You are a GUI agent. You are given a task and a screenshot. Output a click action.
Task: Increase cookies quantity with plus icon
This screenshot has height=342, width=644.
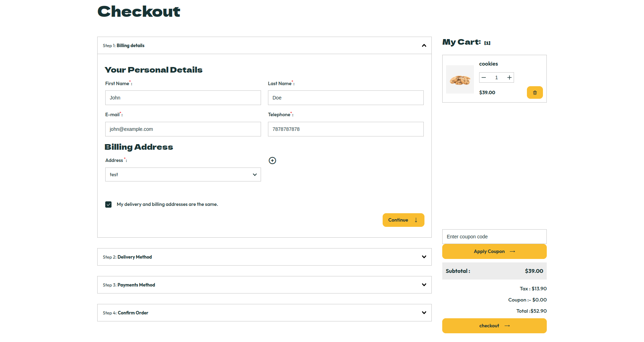[x=509, y=77]
